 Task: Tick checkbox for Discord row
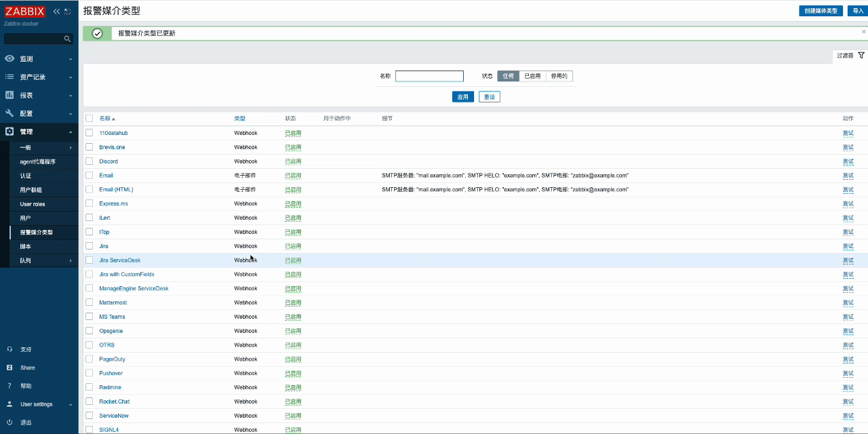tap(89, 161)
